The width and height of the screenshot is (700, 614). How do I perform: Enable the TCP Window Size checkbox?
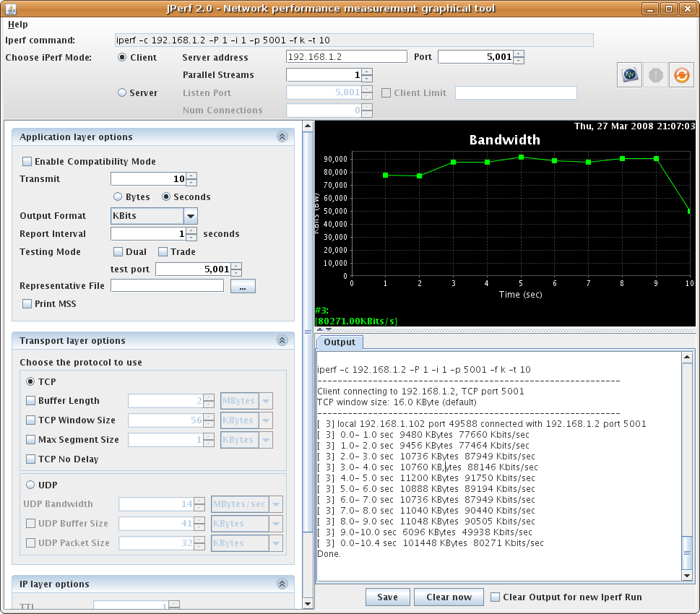pyautogui.click(x=31, y=420)
